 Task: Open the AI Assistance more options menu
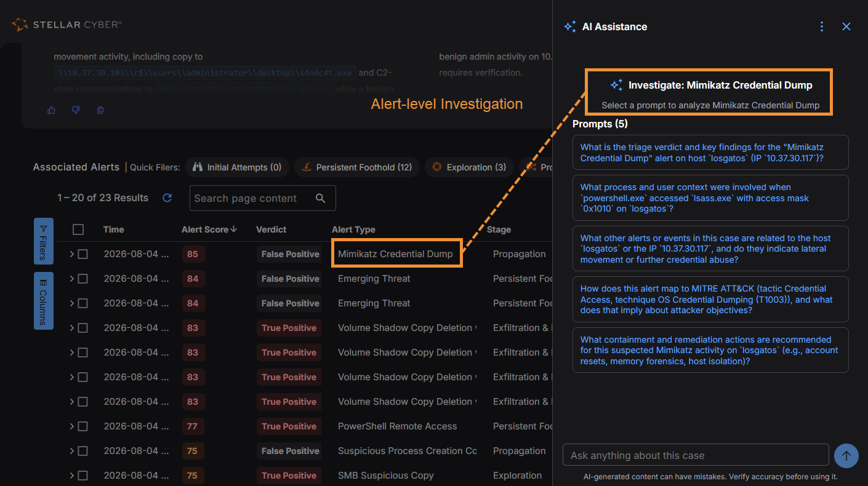click(822, 26)
